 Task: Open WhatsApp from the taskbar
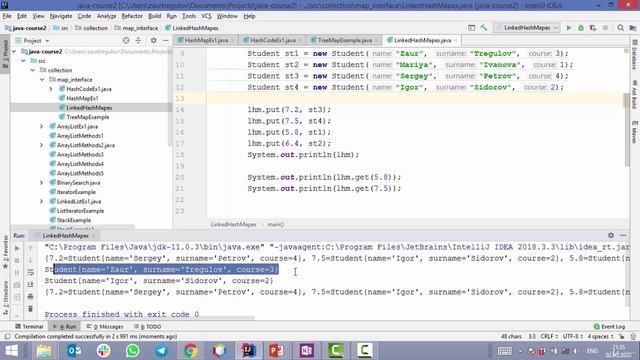pos(132,351)
